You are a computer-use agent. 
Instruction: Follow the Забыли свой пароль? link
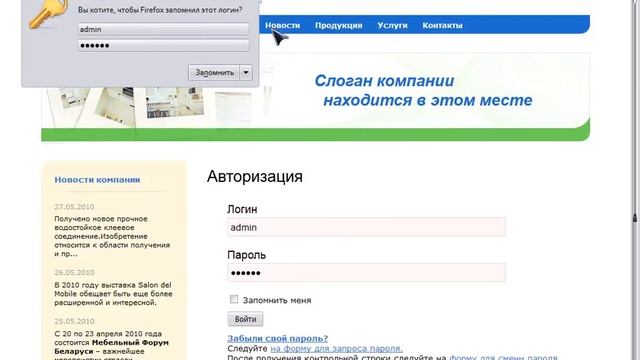(278, 338)
